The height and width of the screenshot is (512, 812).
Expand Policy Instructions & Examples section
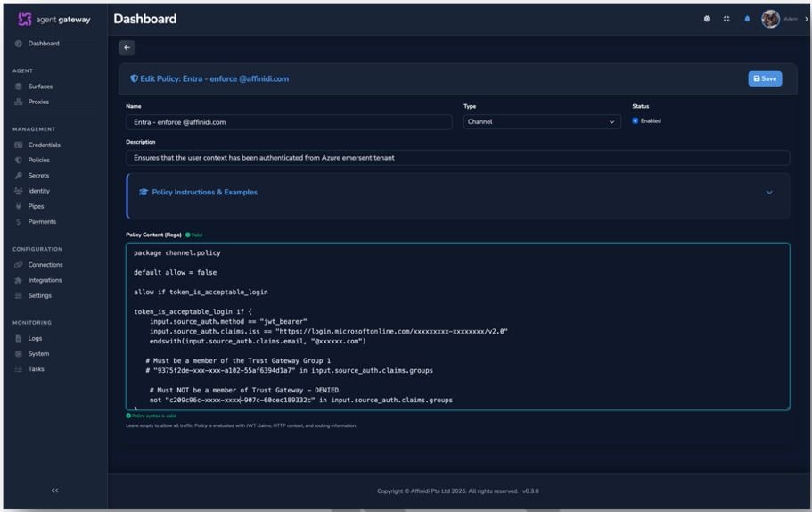pyautogui.click(x=458, y=193)
